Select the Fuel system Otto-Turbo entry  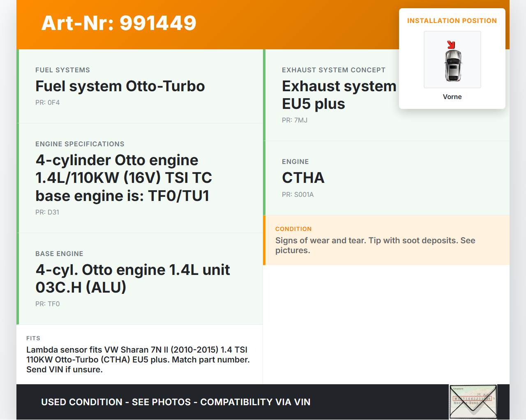120,86
